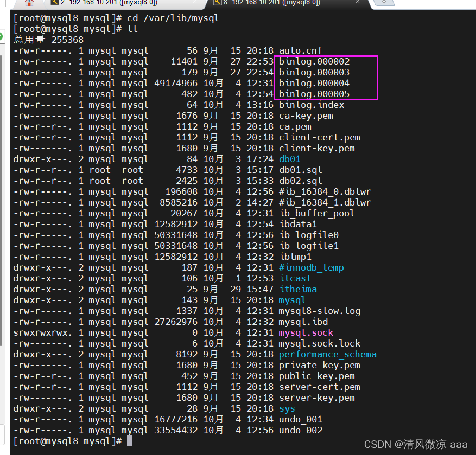Click the srwxrwxrwx. permissions string
Screen dimensions: 476x455
[x=43, y=333]
